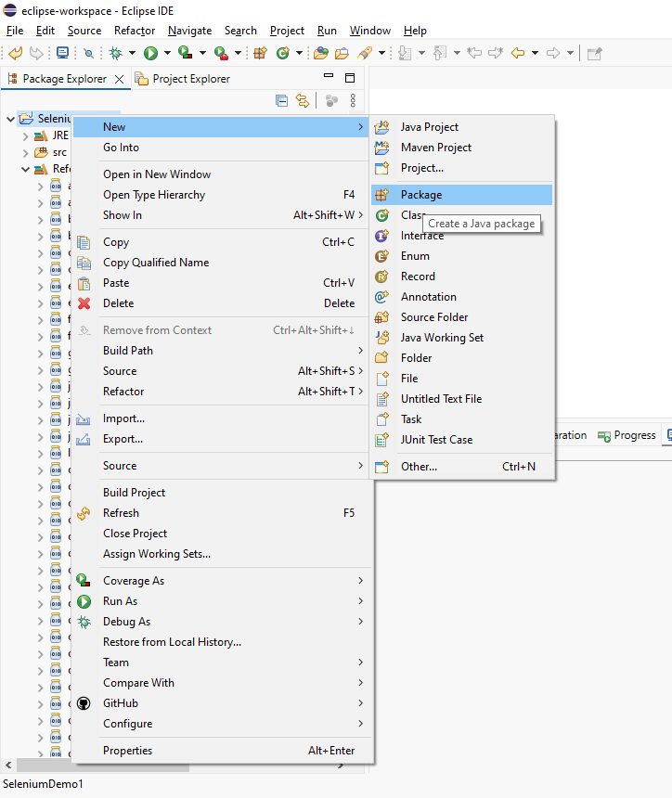Collapse the Selenium project tree node
Viewport: 672px width, 798px height.
pos(10,119)
